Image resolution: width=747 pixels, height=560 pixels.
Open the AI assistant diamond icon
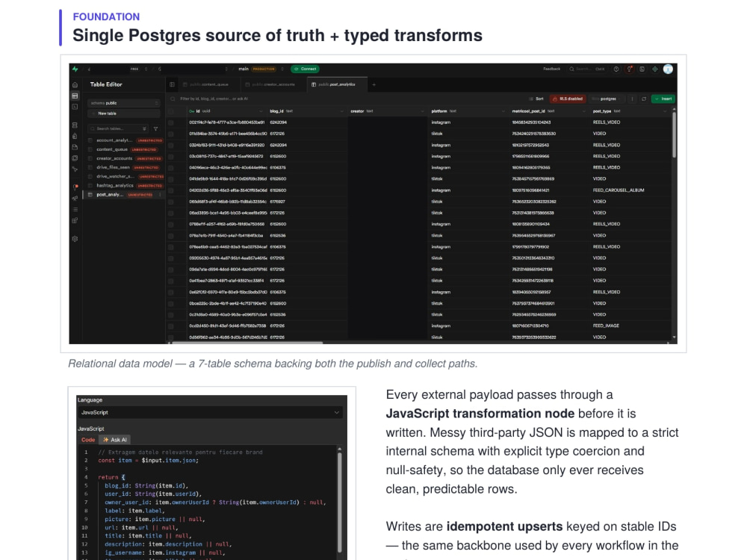655,69
